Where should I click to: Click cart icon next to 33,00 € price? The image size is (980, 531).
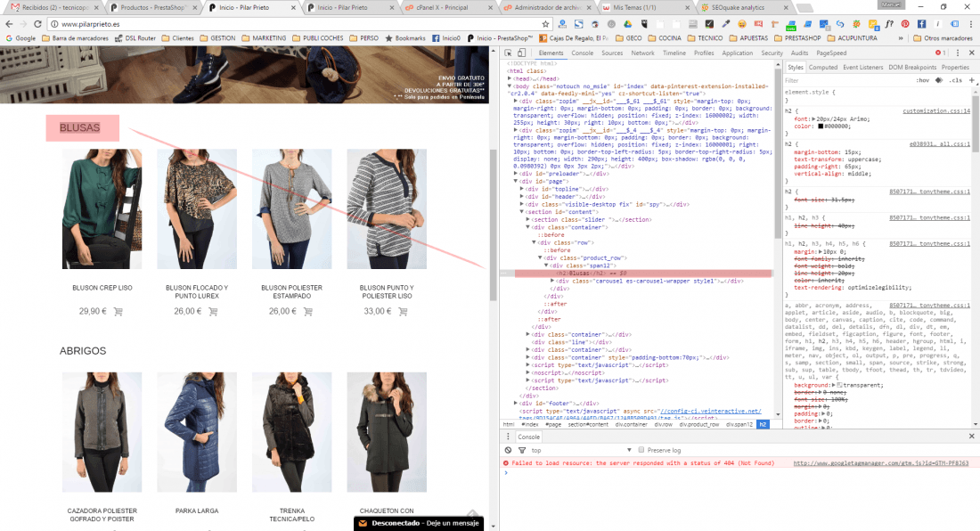pos(403,311)
